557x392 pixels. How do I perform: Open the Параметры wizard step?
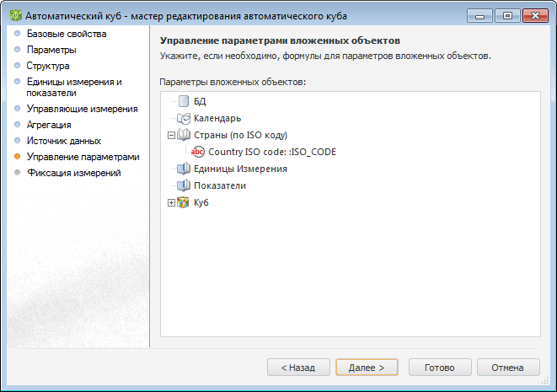[x=51, y=50]
